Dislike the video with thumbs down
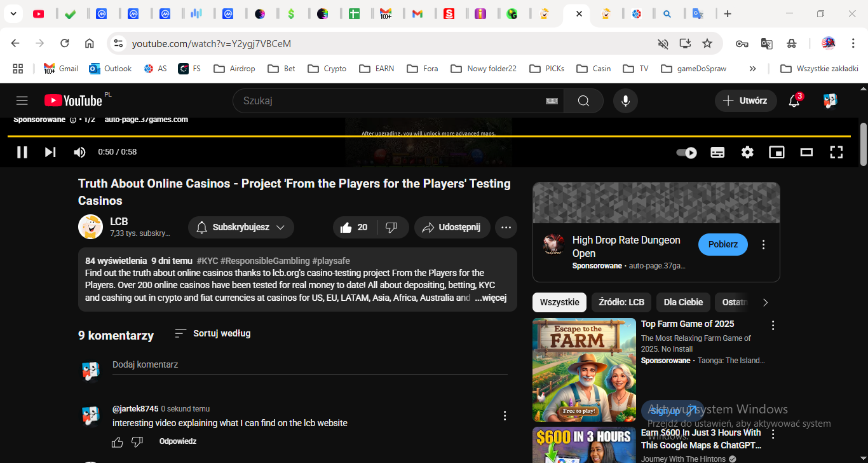Screen dimensions: 868x463 click(392, 227)
